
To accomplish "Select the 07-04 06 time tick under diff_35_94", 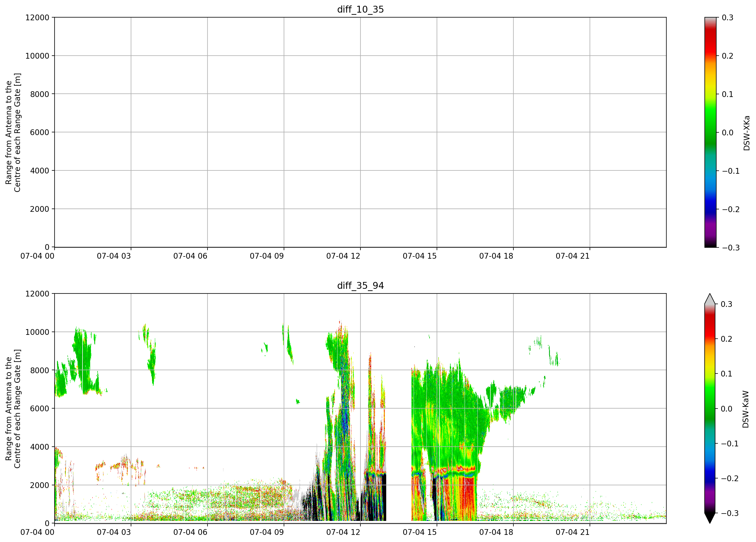I will pyautogui.click(x=190, y=532).
